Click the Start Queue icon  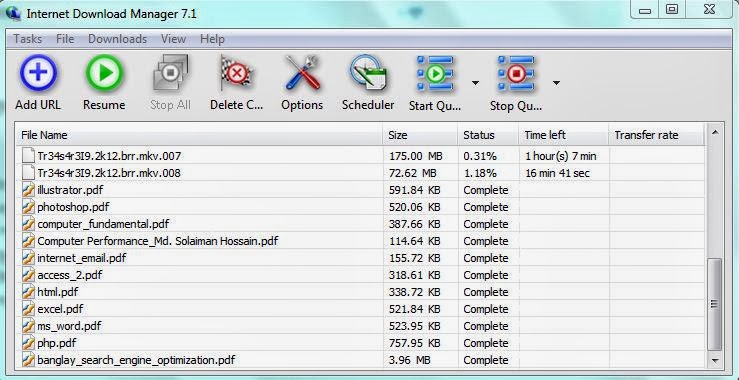435,74
